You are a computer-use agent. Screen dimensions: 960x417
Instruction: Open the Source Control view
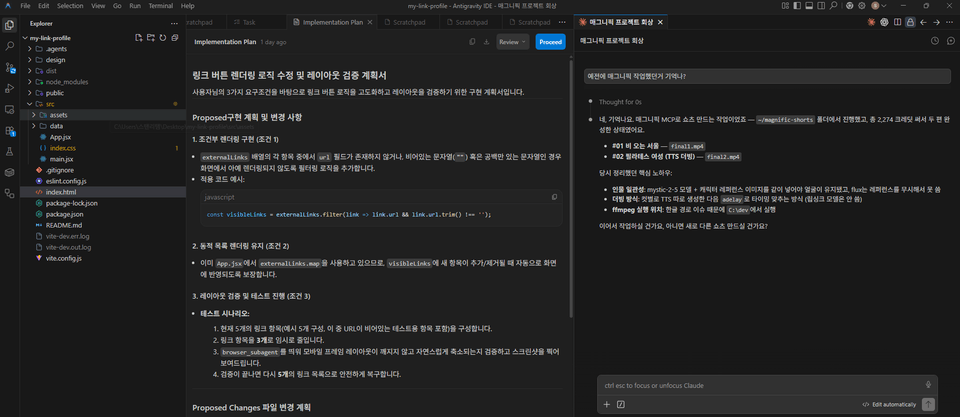(9, 67)
